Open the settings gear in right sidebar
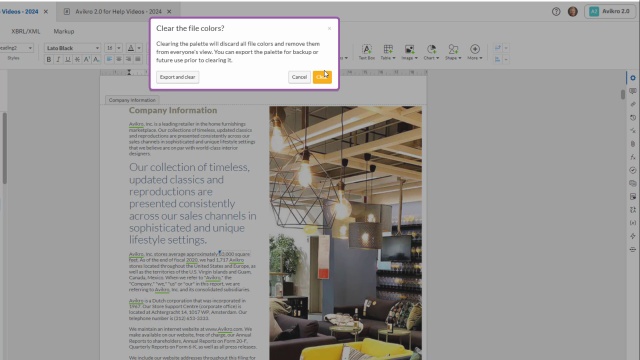640x360 pixels. (x=633, y=78)
